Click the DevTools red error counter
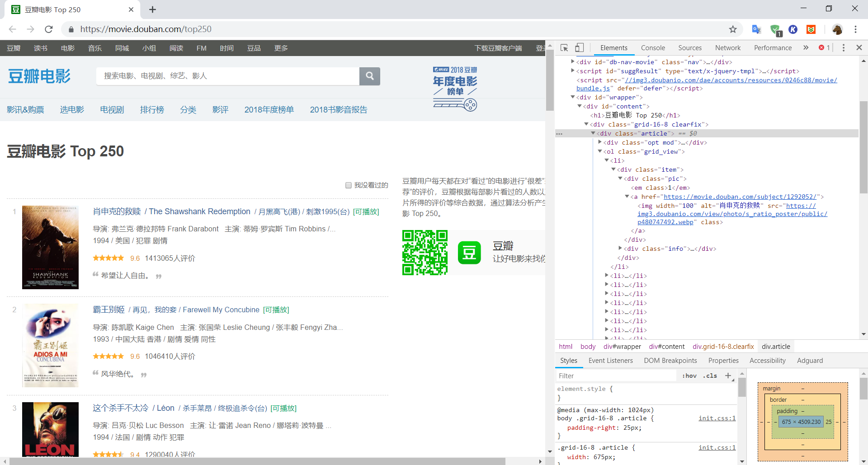Image resolution: width=868 pixels, height=465 pixels. coord(824,47)
